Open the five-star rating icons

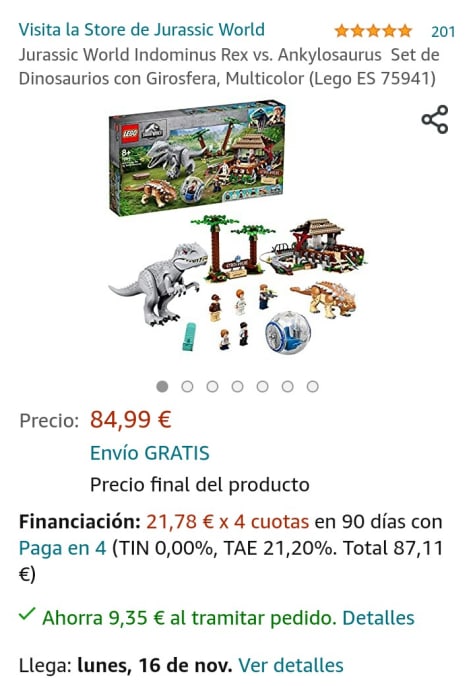373,31
